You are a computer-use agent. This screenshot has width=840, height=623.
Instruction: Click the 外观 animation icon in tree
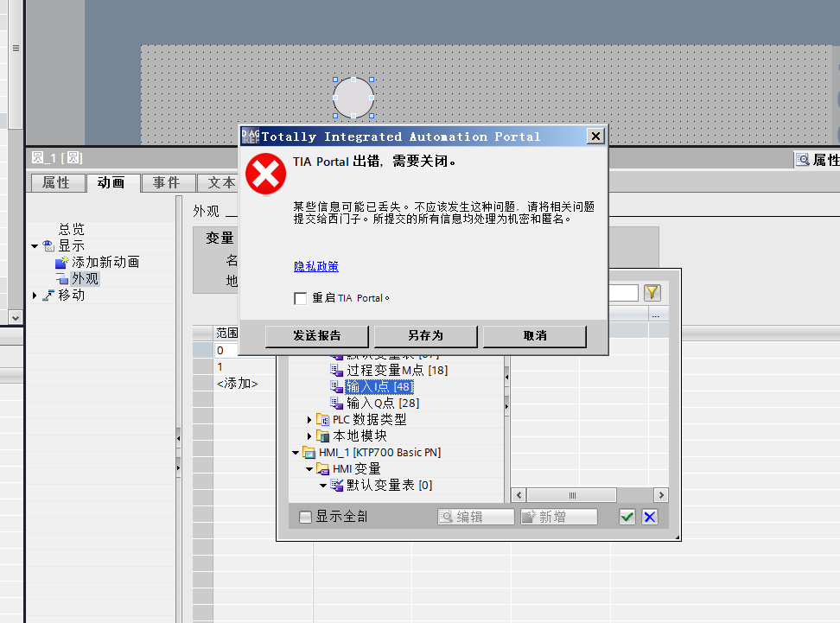click(62, 279)
